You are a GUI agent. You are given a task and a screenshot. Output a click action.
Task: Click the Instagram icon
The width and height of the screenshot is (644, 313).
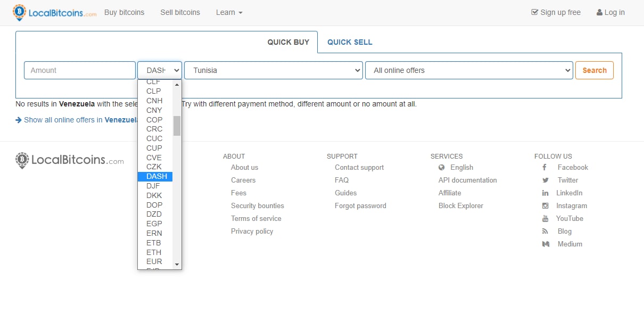pyautogui.click(x=545, y=205)
